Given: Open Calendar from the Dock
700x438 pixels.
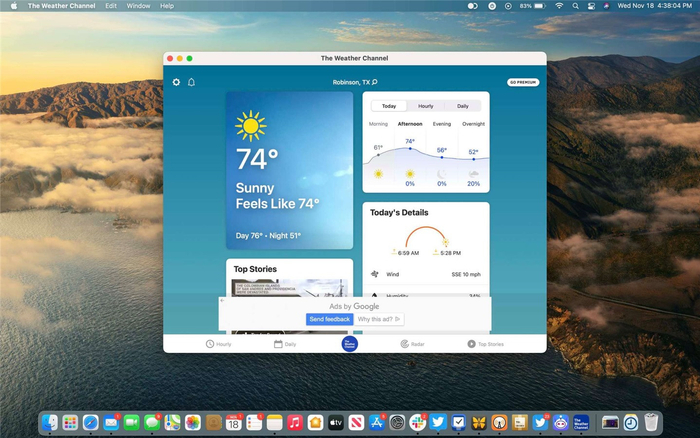Looking at the screenshot, I should click(x=233, y=422).
